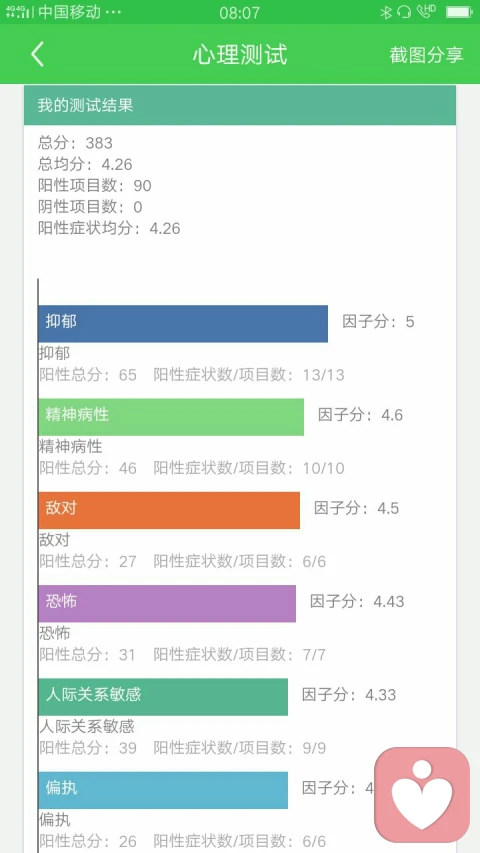Screen dimensions: 480x853
Task: Tap the headphone status bar icon
Action: [x=404, y=12]
